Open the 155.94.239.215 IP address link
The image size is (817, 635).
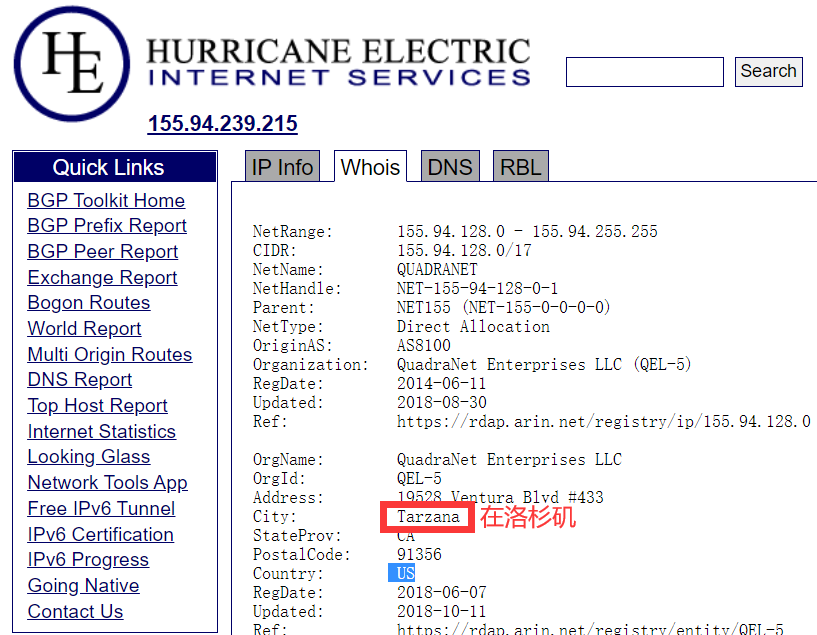tap(222, 124)
